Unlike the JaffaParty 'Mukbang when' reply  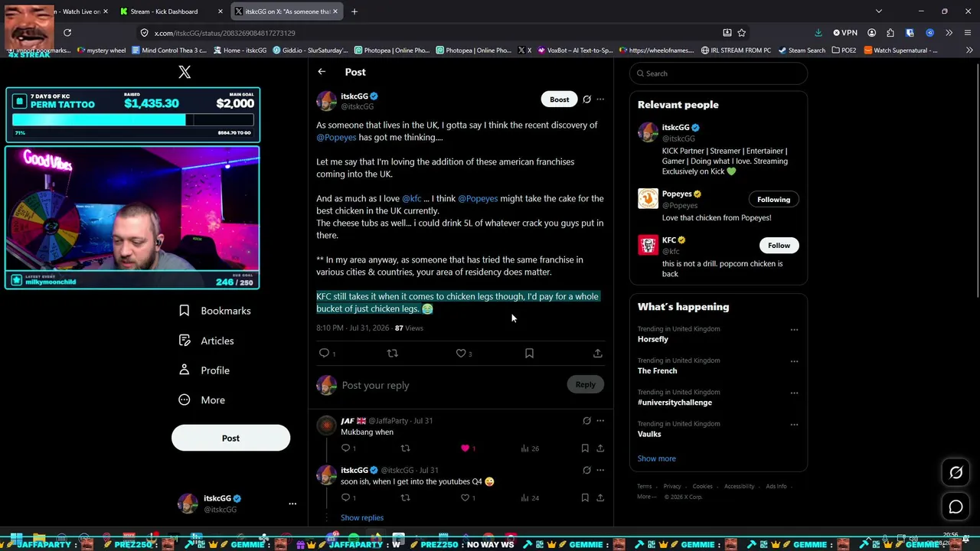pyautogui.click(x=465, y=448)
